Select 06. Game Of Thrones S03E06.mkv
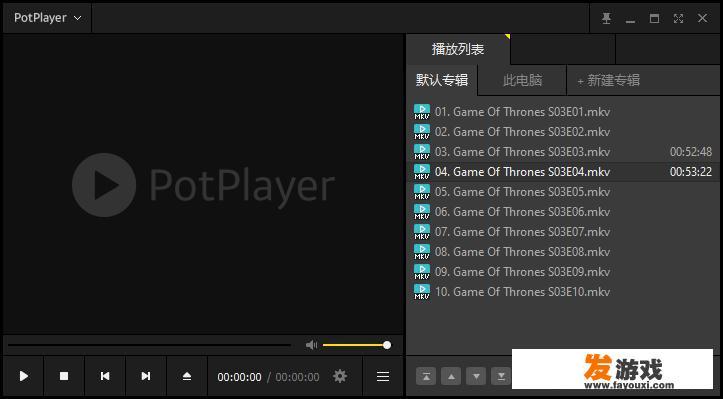Screen dimensions: 723x399 [x=563, y=212]
